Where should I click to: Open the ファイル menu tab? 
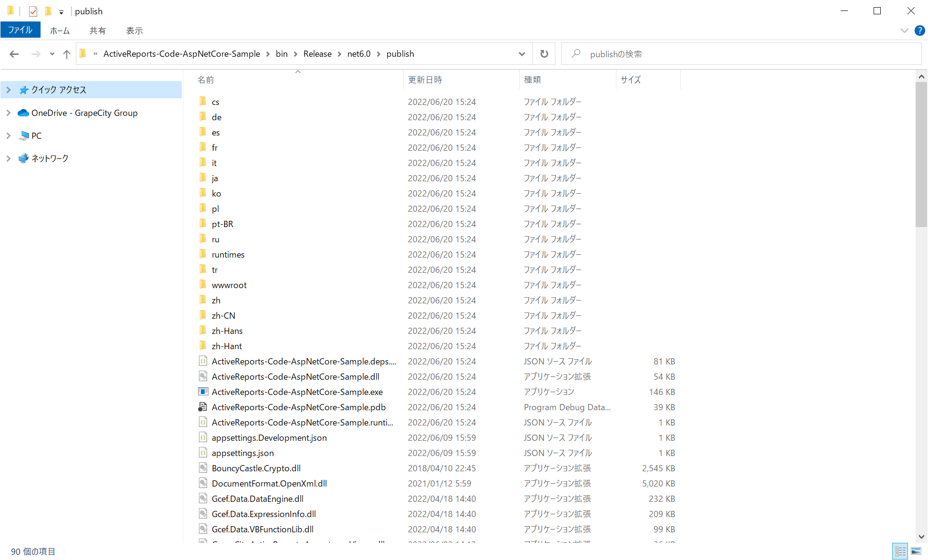pyautogui.click(x=21, y=30)
